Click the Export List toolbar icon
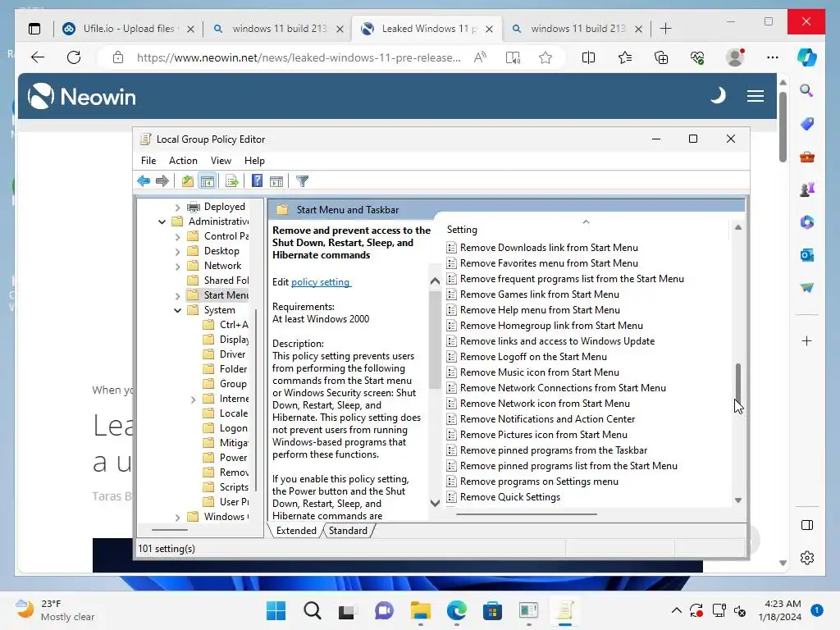This screenshot has width=840, height=630. tap(232, 181)
